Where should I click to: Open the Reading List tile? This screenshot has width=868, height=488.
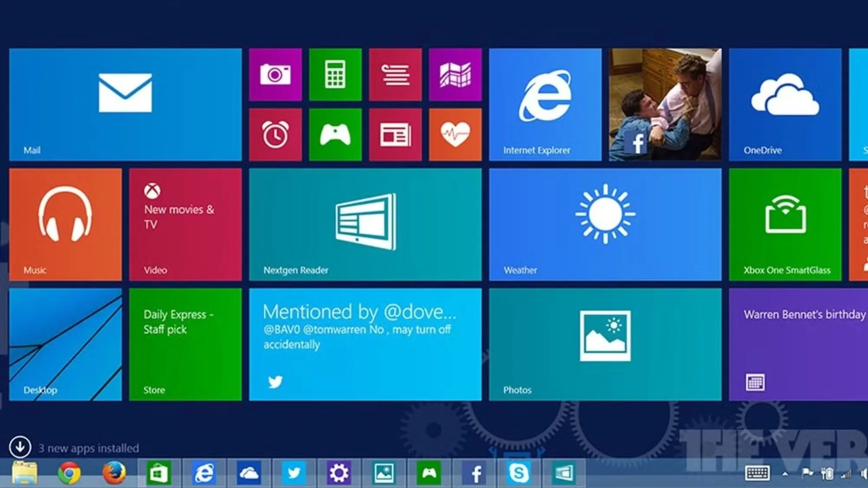point(395,75)
